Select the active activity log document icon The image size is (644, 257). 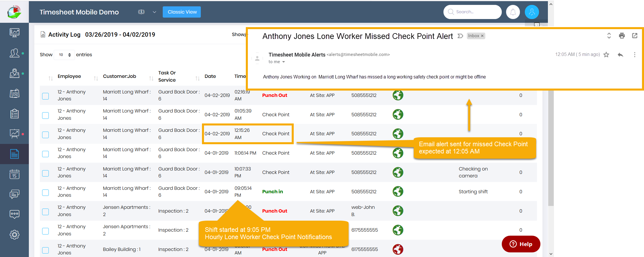(14, 154)
